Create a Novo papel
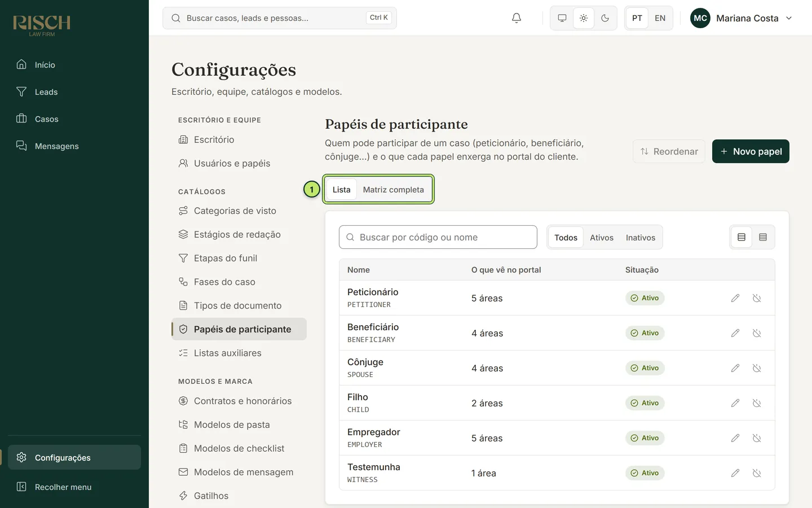Image resolution: width=812 pixels, height=508 pixels. (751, 151)
